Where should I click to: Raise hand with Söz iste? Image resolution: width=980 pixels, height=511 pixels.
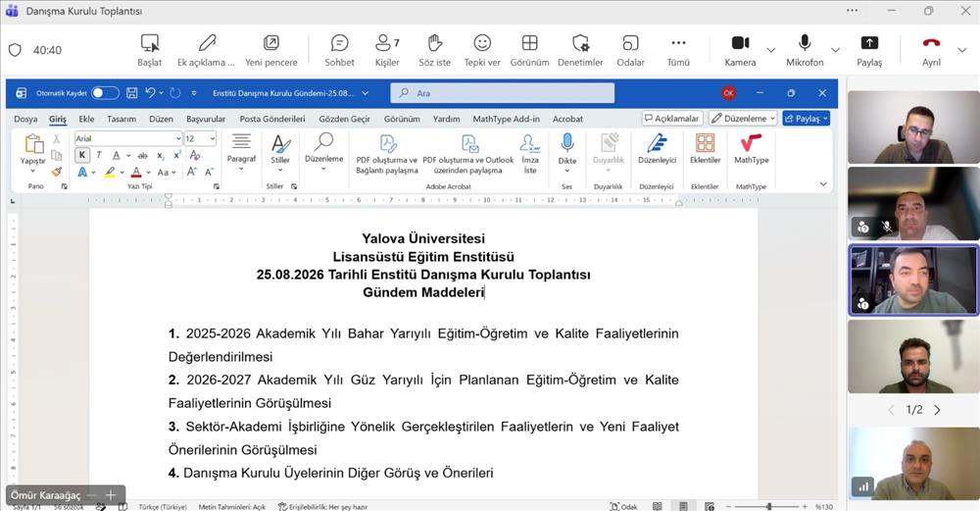pyautogui.click(x=434, y=50)
